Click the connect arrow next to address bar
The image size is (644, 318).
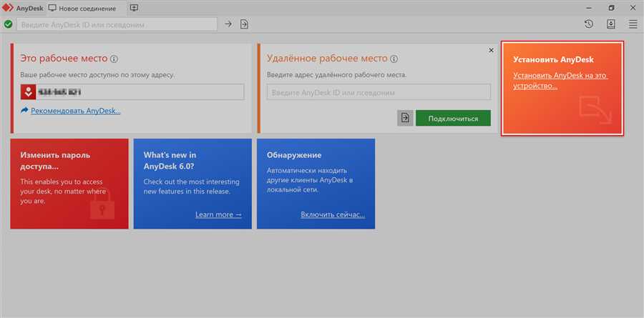(228, 24)
